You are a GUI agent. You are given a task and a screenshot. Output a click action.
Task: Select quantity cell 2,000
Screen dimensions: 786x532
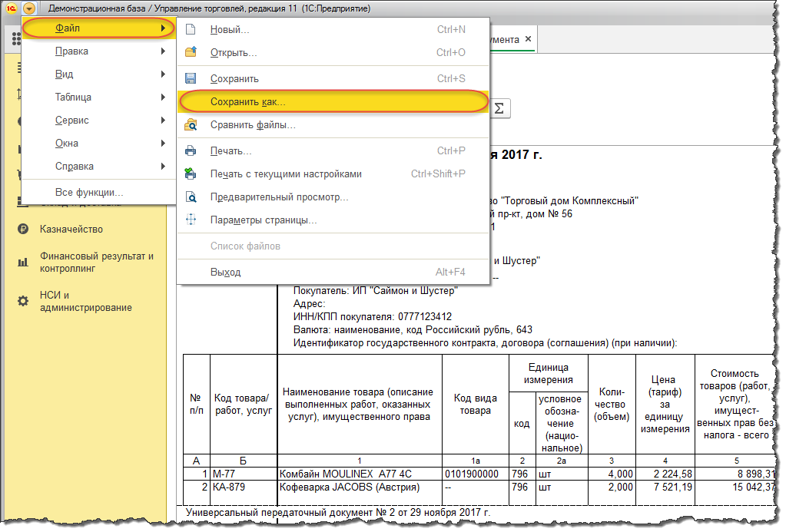tap(612, 487)
